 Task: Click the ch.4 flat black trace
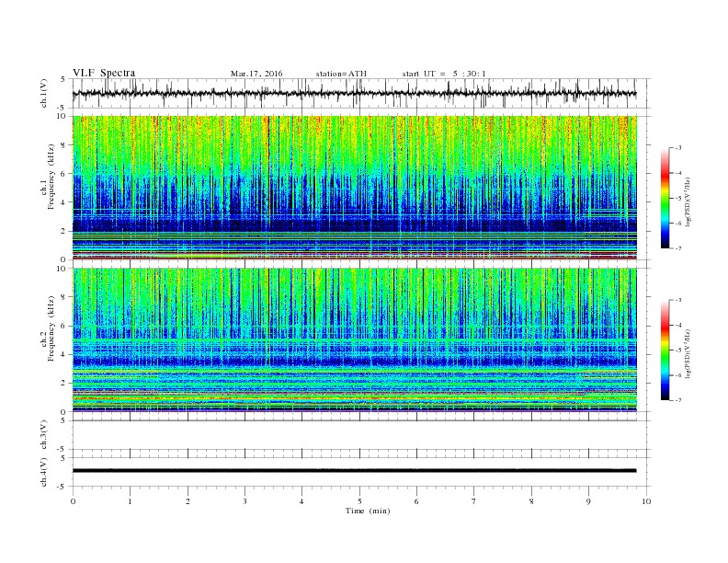(x=354, y=471)
